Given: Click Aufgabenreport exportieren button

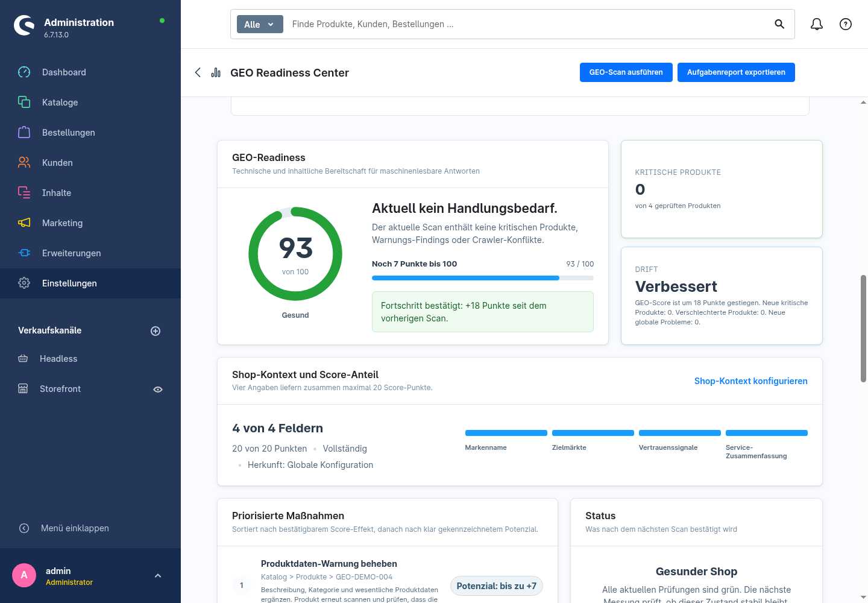Looking at the screenshot, I should (736, 72).
